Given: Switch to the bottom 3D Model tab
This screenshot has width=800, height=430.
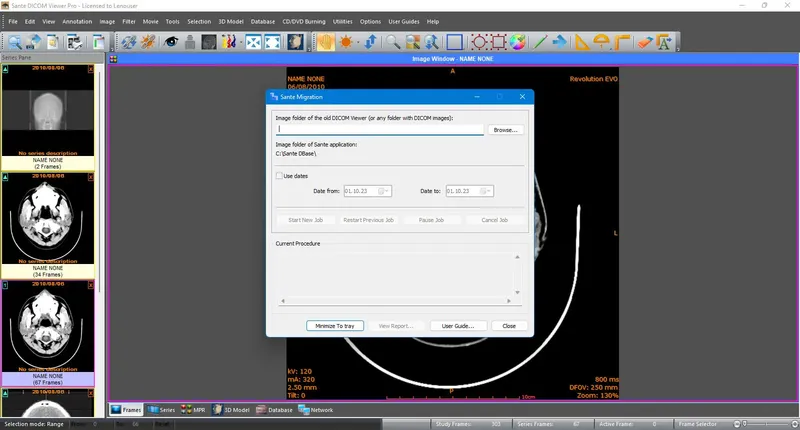Looking at the screenshot, I should 231,410.
